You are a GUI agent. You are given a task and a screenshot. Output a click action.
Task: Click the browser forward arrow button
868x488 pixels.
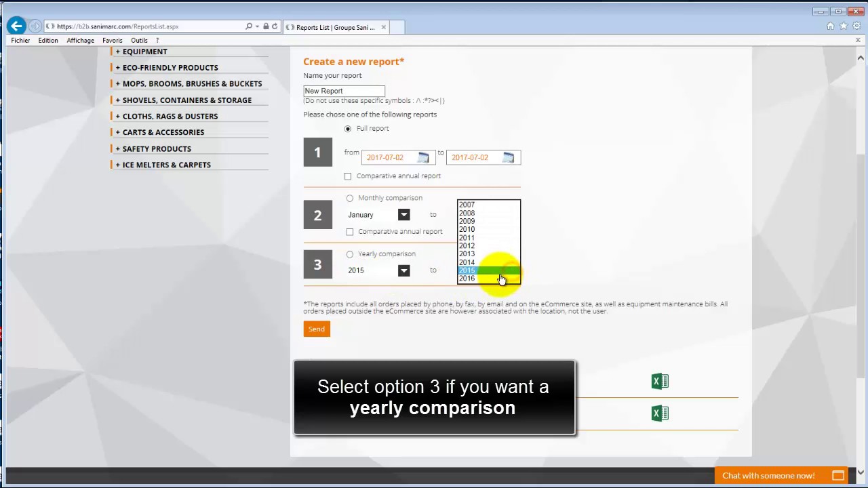point(35,26)
